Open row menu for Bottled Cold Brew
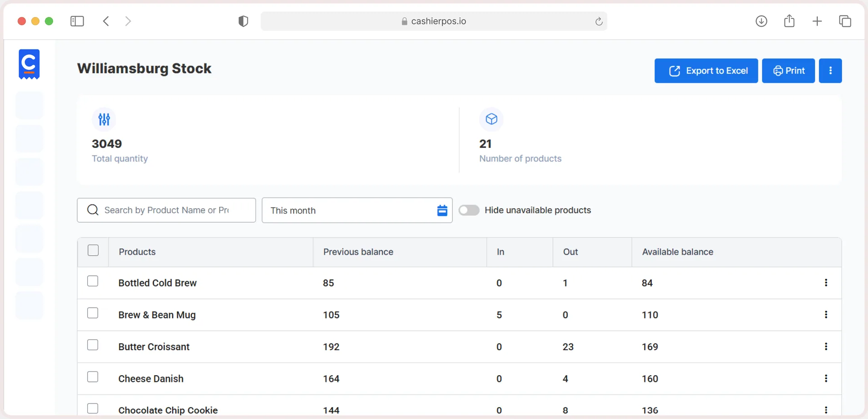868x419 pixels. point(826,283)
